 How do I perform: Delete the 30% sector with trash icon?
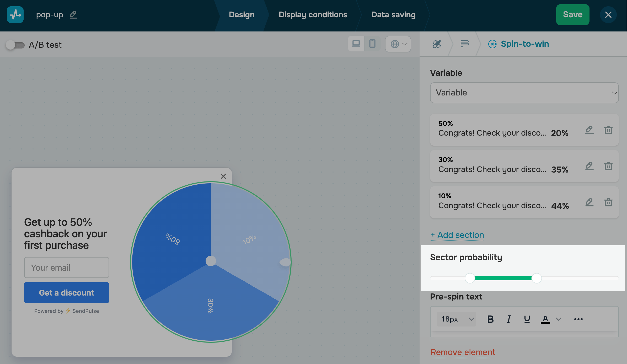coord(608,166)
